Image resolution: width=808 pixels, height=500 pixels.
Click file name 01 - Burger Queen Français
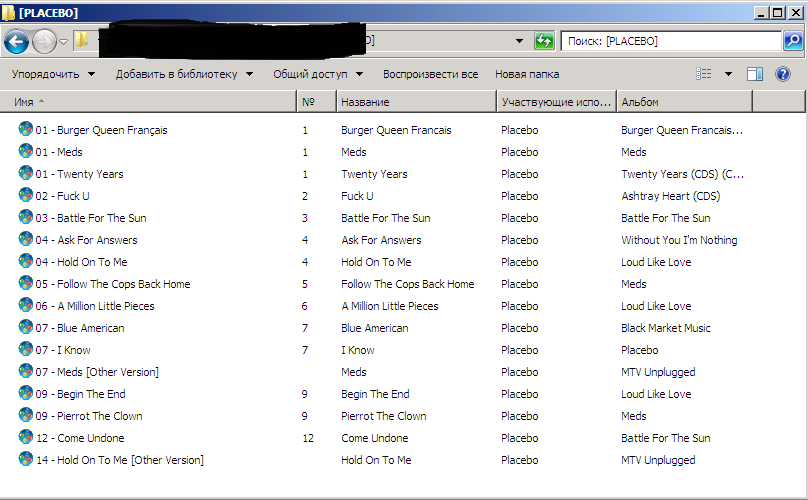(102, 130)
